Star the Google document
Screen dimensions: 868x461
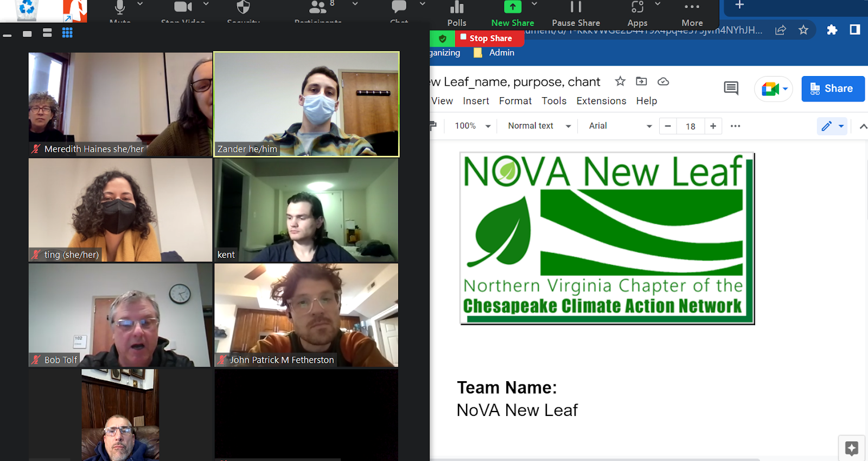tap(620, 81)
